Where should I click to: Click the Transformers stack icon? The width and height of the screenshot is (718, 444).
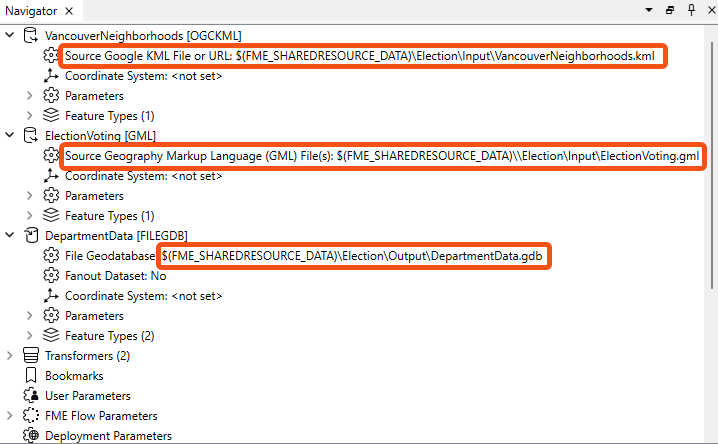pos(31,355)
